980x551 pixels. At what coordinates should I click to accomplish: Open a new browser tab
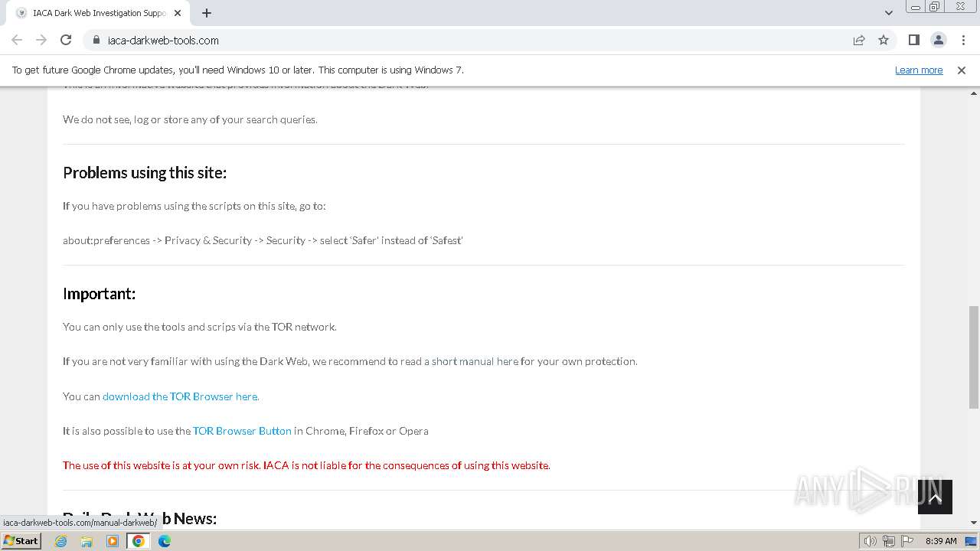[207, 13]
